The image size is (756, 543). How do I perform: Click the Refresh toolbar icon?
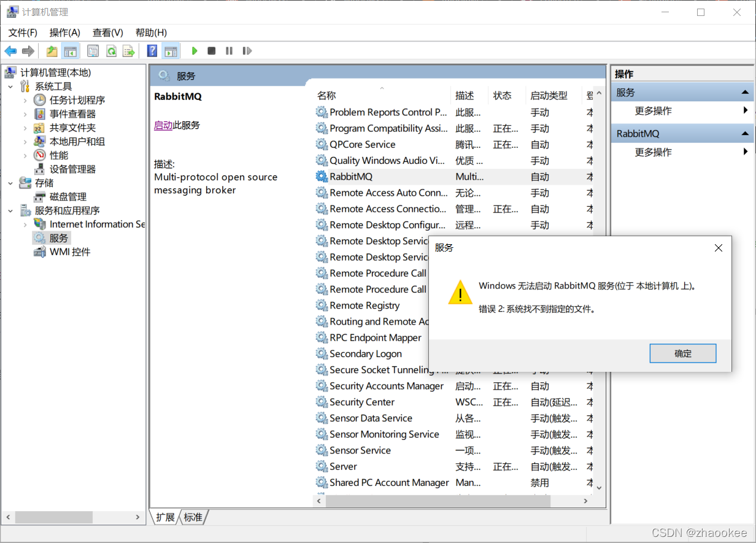point(111,51)
